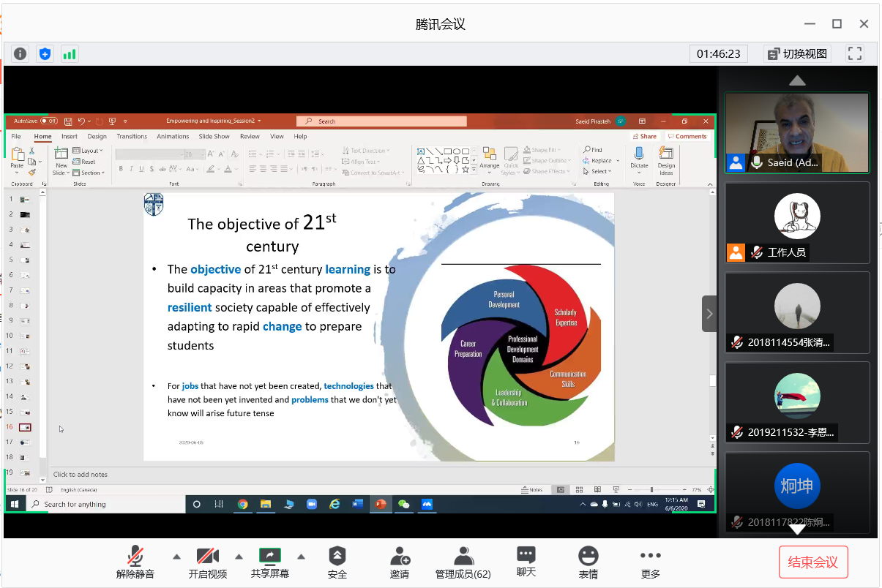Expand audio options arrow beside 解除静音
Viewport: 882px width, 588px height.
(176, 557)
